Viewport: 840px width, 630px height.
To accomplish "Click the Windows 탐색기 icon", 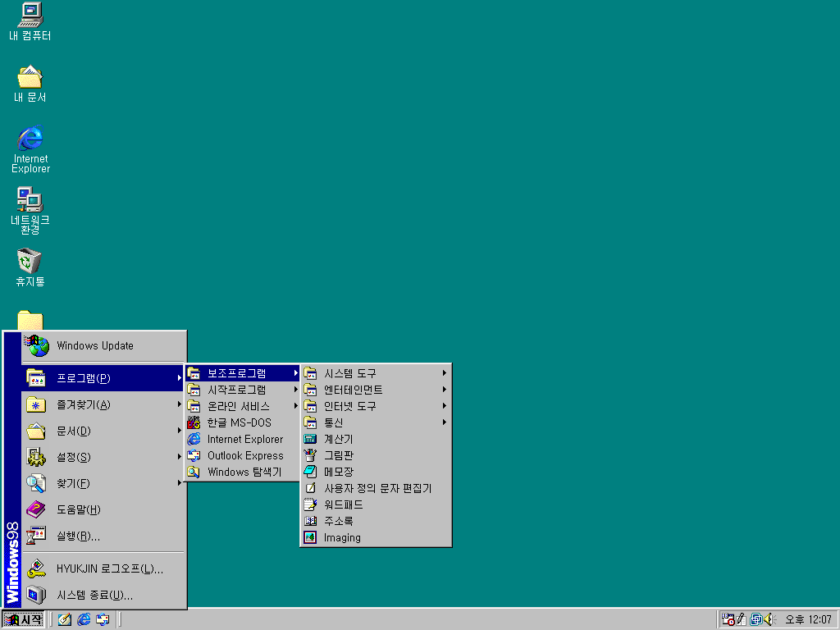I will pyautogui.click(x=194, y=472).
